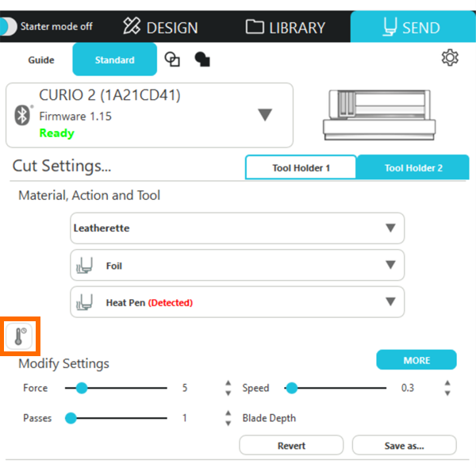This screenshot has width=476, height=468.
Task: Click the Force slider handle
Action: 81,388
